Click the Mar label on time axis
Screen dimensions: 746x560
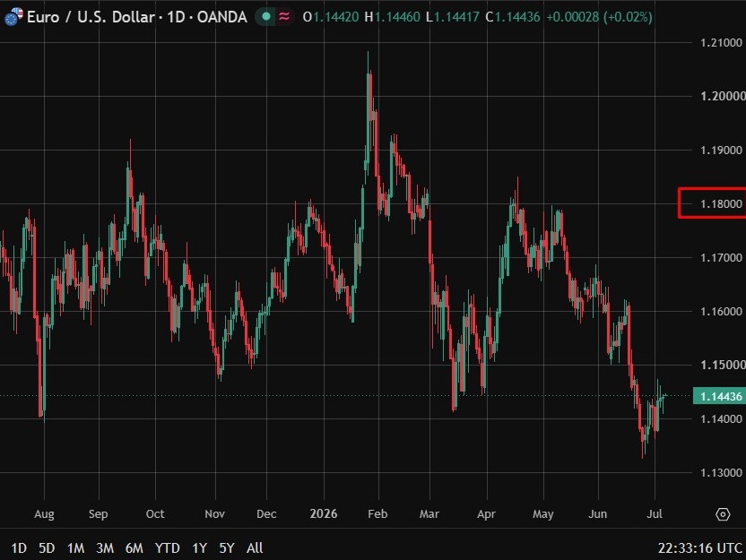pyautogui.click(x=429, y=514)
